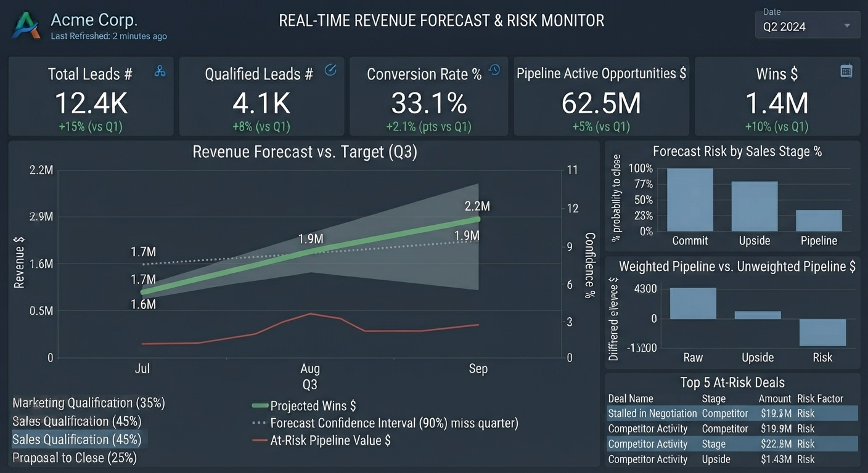Select the Wins value 1.4M

777,103
